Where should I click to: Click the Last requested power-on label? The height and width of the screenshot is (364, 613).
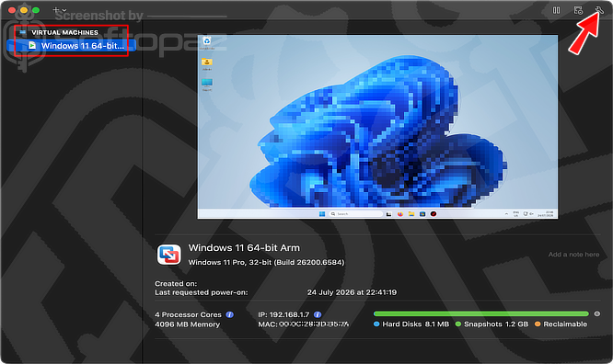(x=202, y=292)
